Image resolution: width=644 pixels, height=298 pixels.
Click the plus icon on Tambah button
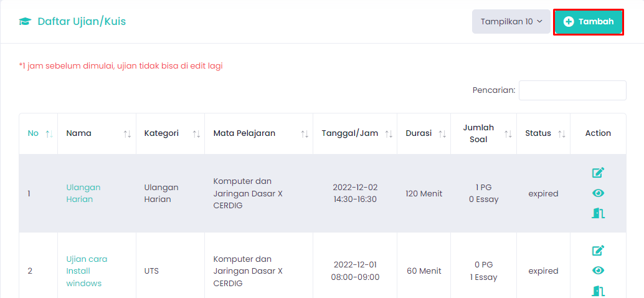click(569, 22)
